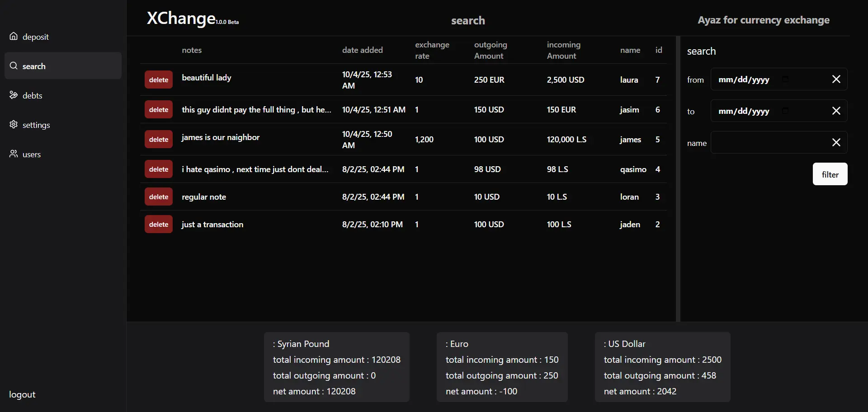Open the users section from the sidebar menu
Screen dimensions: 868x412
coord(30,154)
